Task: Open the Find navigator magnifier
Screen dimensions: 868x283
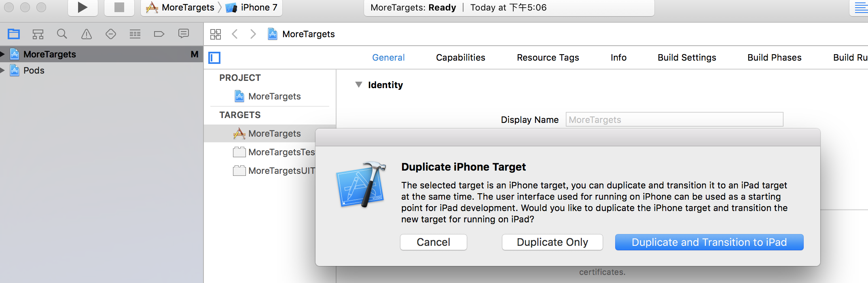Action: click(62, 34)
